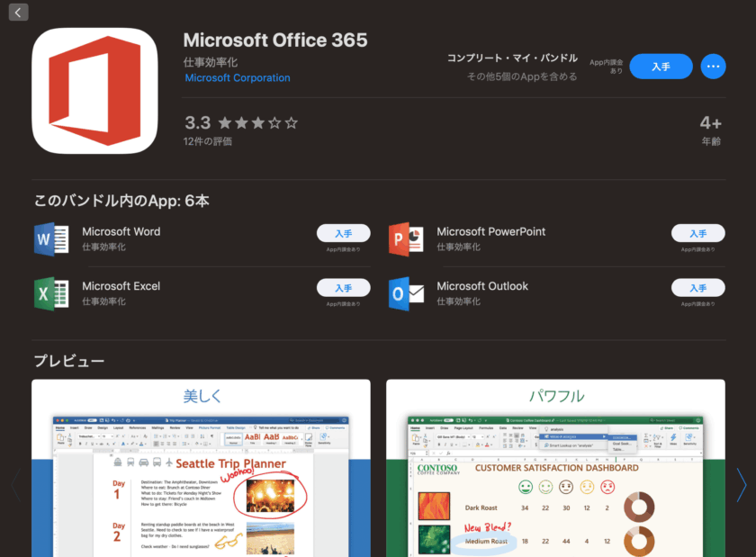Get Microsoft PowerPoint via its 入手 button
The image size is (756, 557).
(x=697, y=233)
